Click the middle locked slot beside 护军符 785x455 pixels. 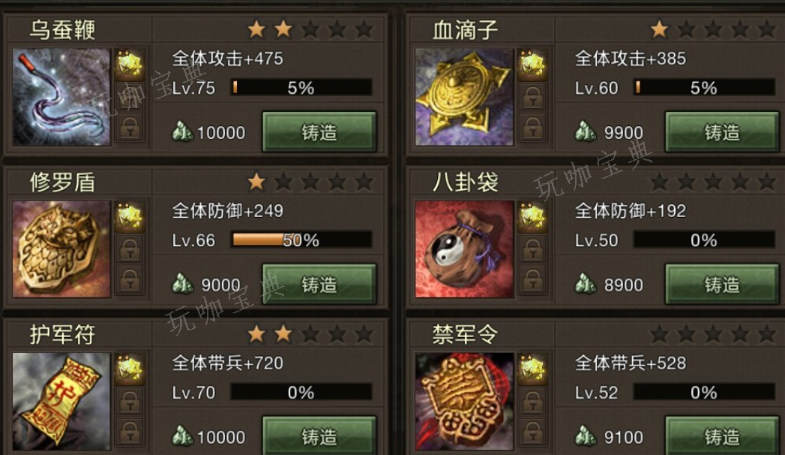(x=130, y=401)
